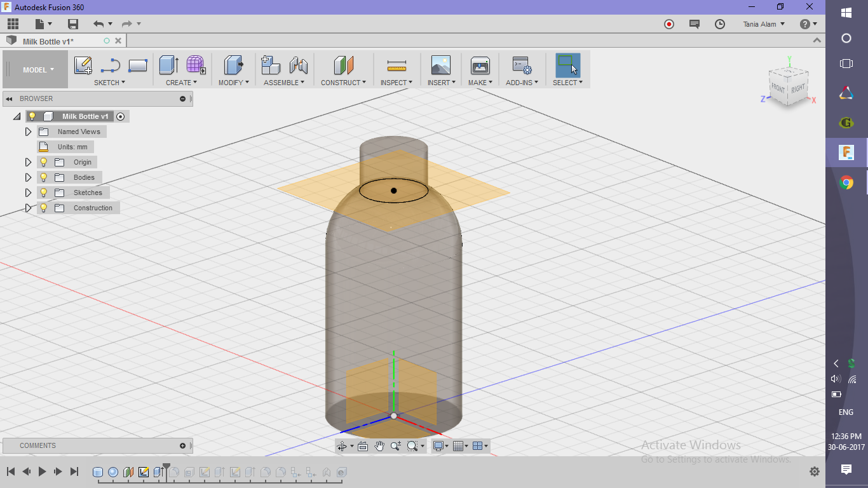868x488 pixels.
Task: Undo the last action
Action: pyautogui.click(x=98, y=24)
